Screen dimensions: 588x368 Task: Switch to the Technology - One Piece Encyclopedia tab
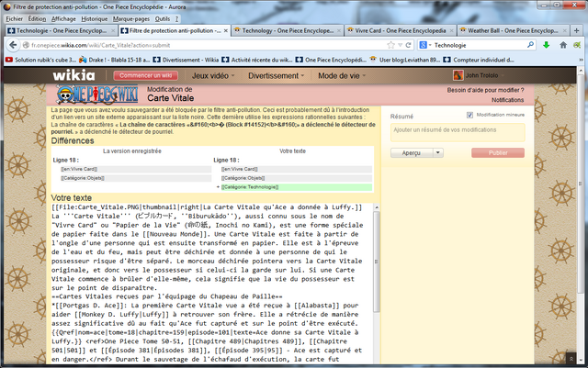(x=288, y=30)
